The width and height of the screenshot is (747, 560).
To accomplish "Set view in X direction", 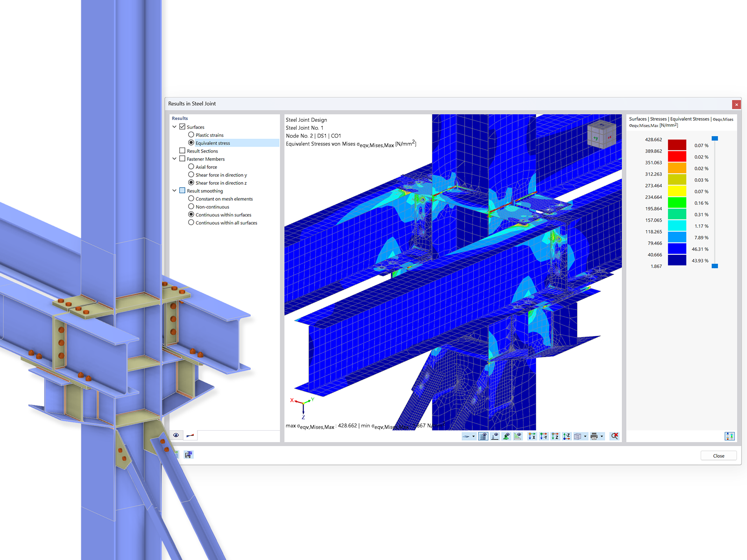I will click(x=532, y=436).
